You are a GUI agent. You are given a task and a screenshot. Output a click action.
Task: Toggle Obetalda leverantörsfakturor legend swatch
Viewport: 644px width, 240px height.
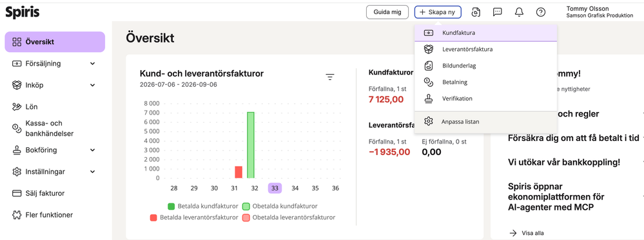[x=246, y=217]
